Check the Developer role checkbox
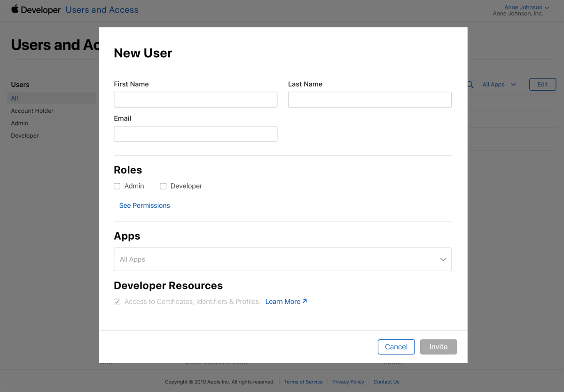 163,186
